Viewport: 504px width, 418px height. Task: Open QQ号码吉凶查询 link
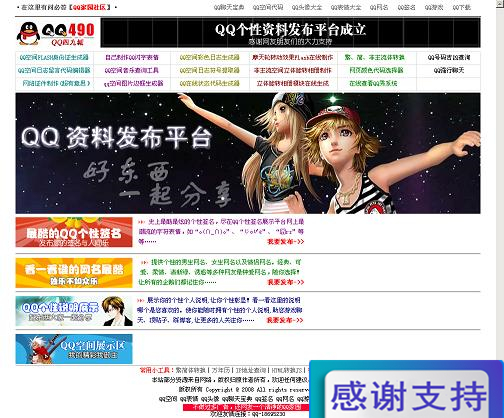(449, 57)
